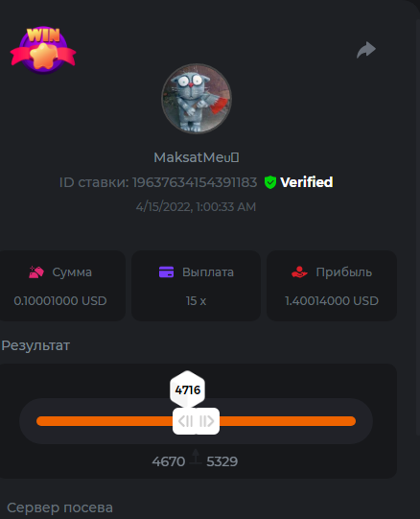Click the white slider handle
This screenshot has width=420, height=519.
(x=196, y=421)
